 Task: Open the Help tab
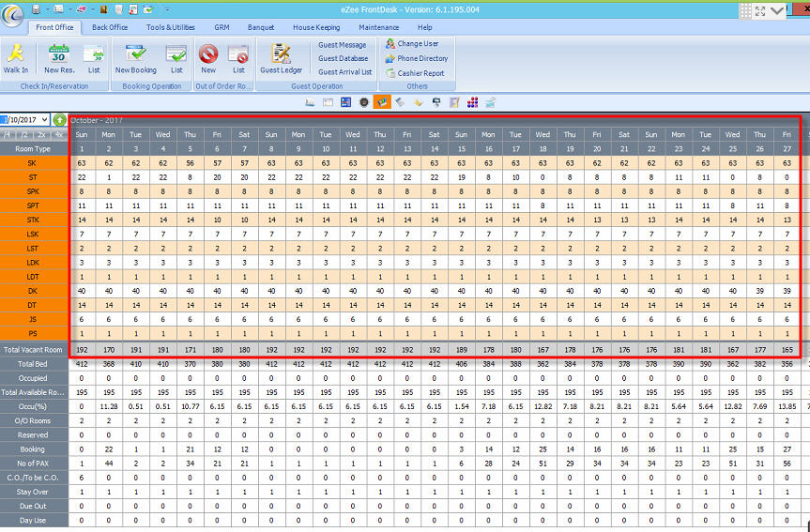[x=424, y=27]
